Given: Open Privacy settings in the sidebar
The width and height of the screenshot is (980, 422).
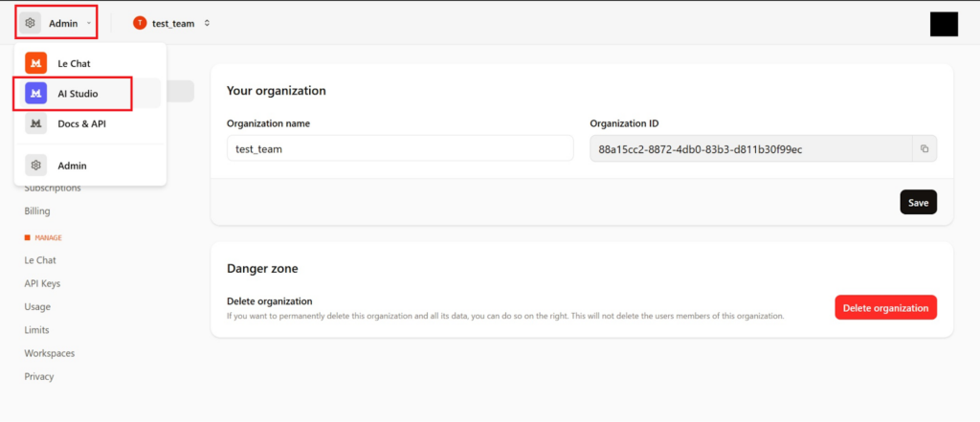Looking at the screenshot, I should 39,376.
